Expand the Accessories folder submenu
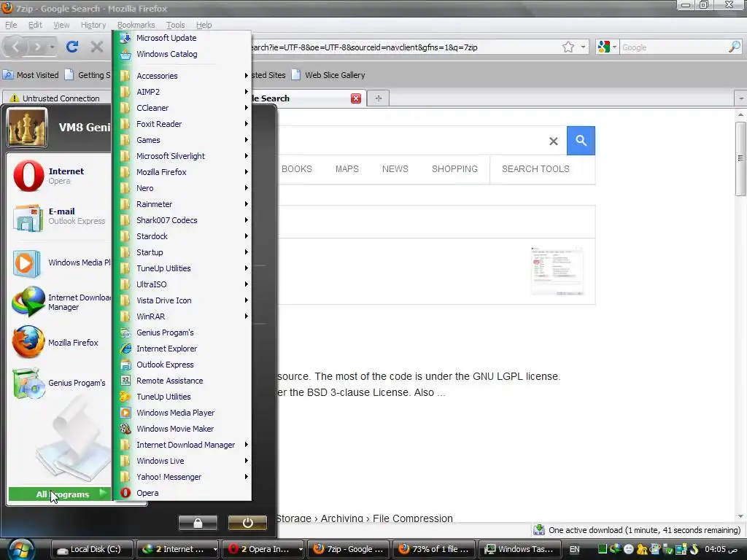This screenshot has width=747, height=560. [x=182, y=76]
